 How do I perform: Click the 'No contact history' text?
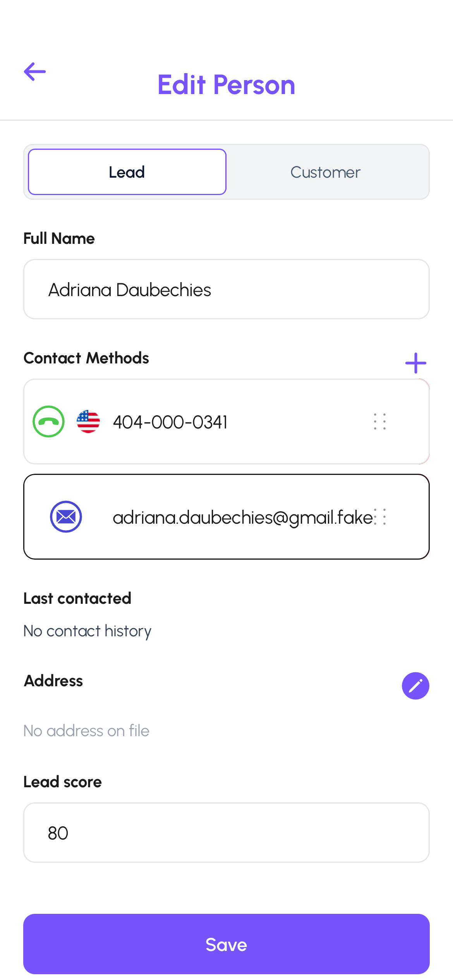(88, 631)
